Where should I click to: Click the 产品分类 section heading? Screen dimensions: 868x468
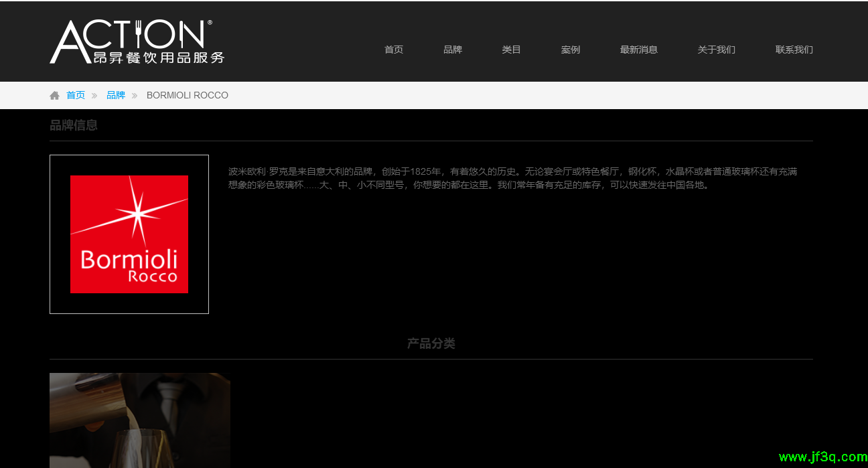point(431,343)
